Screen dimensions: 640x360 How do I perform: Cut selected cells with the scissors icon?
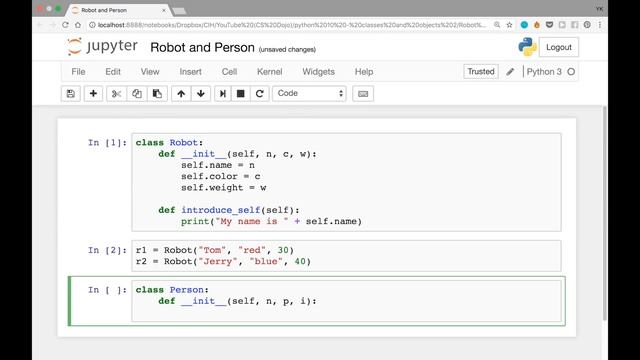(117, 93)
